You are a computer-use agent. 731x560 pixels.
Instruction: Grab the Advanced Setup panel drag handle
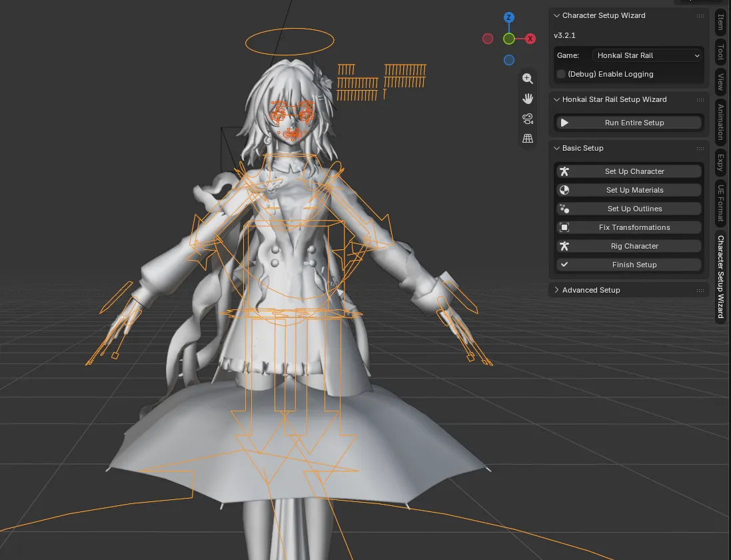click(x=700, y=290)
